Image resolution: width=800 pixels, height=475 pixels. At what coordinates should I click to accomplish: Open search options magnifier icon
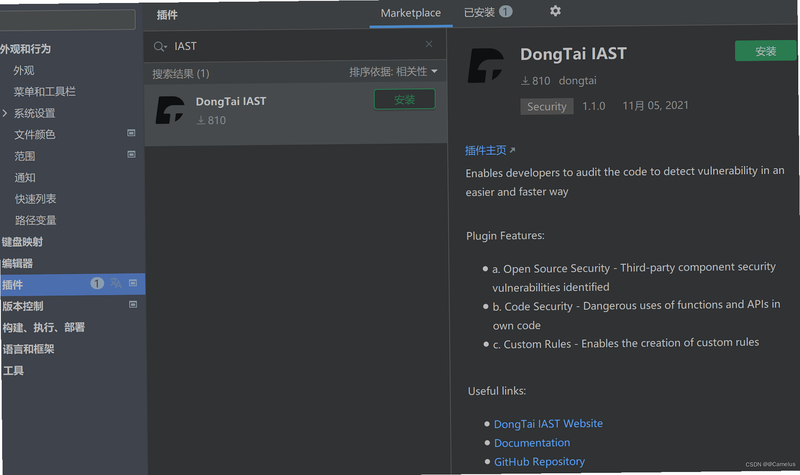(x=160, y=46)
